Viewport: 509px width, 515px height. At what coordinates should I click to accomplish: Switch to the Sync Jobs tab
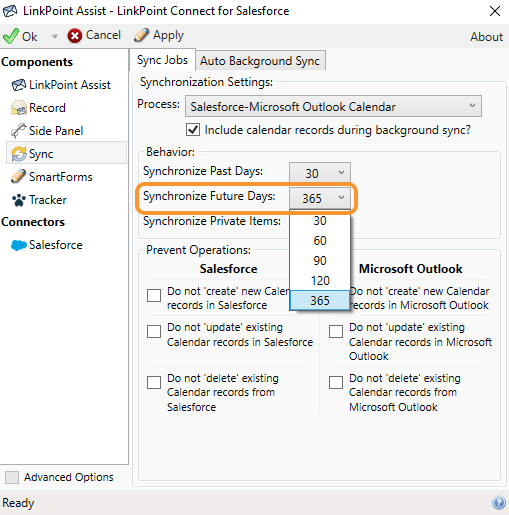(162, 60)
